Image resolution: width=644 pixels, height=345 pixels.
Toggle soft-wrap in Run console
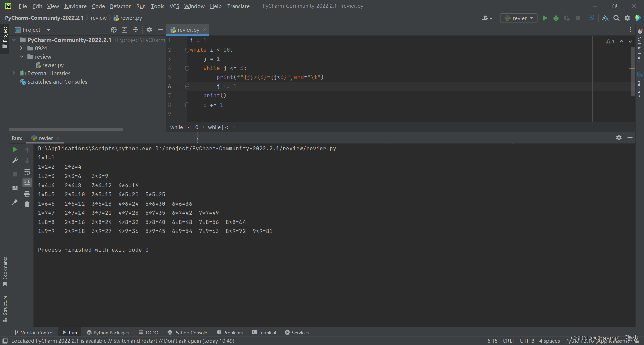coord(27,172)
